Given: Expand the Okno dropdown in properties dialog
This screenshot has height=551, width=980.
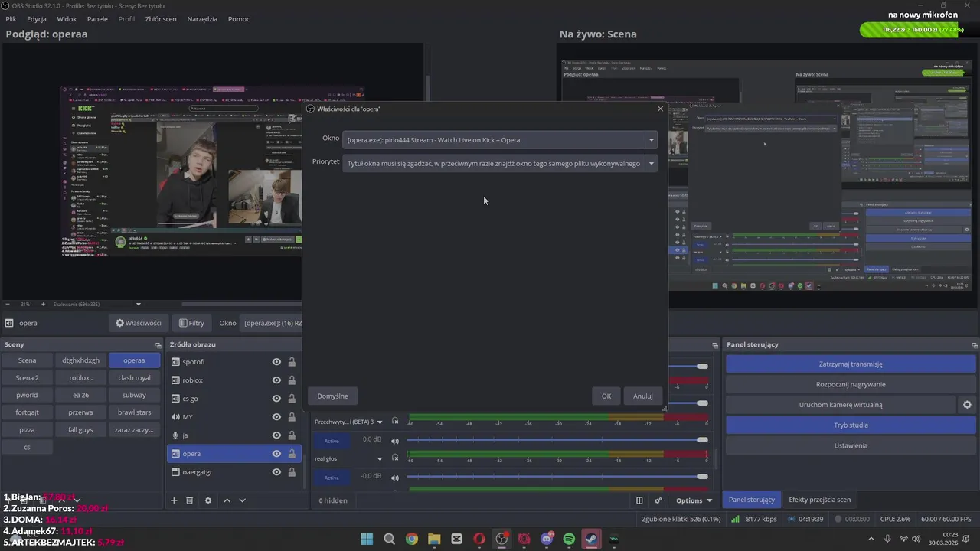Looking at the screenshot, I should tap(652, 140).
